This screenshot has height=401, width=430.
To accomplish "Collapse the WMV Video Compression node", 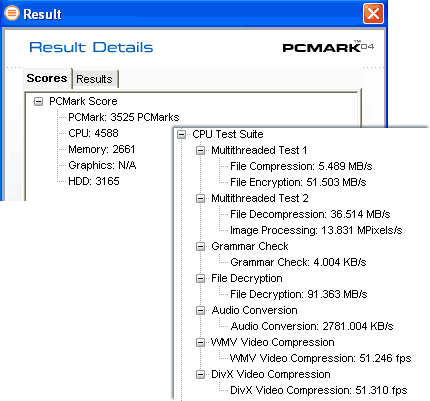I will (x=200, y=342).
